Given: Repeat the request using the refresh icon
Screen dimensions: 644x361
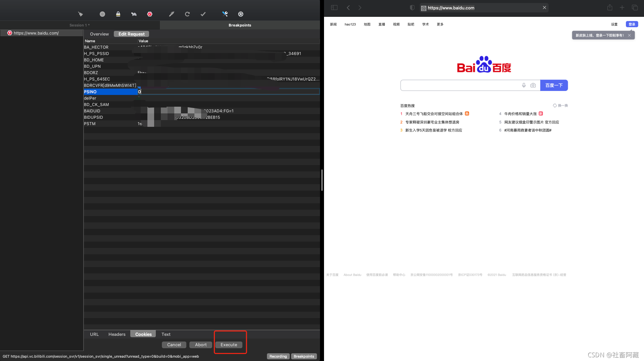Looking at the screenshot, I should [x=187, y=14].
